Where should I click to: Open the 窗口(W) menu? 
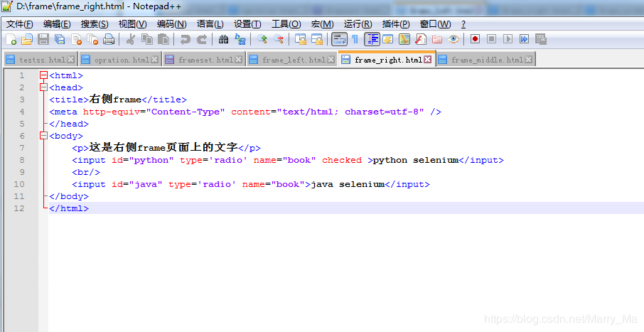point(435,24)
